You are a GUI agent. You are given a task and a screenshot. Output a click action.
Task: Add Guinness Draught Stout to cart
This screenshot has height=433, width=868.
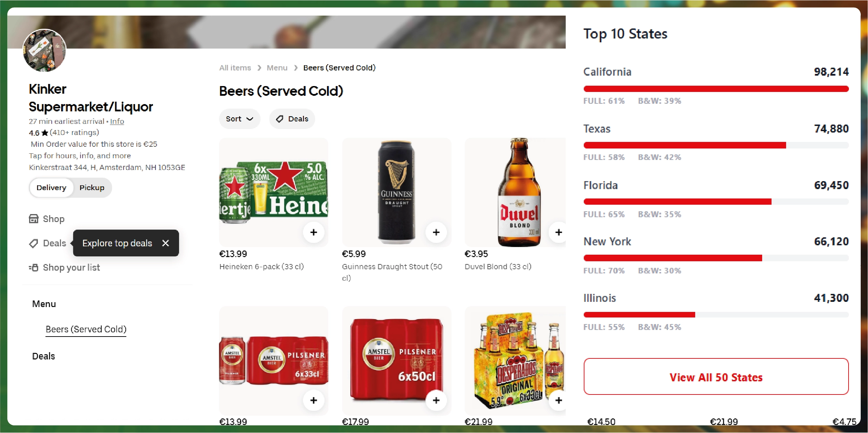point(436,232)
